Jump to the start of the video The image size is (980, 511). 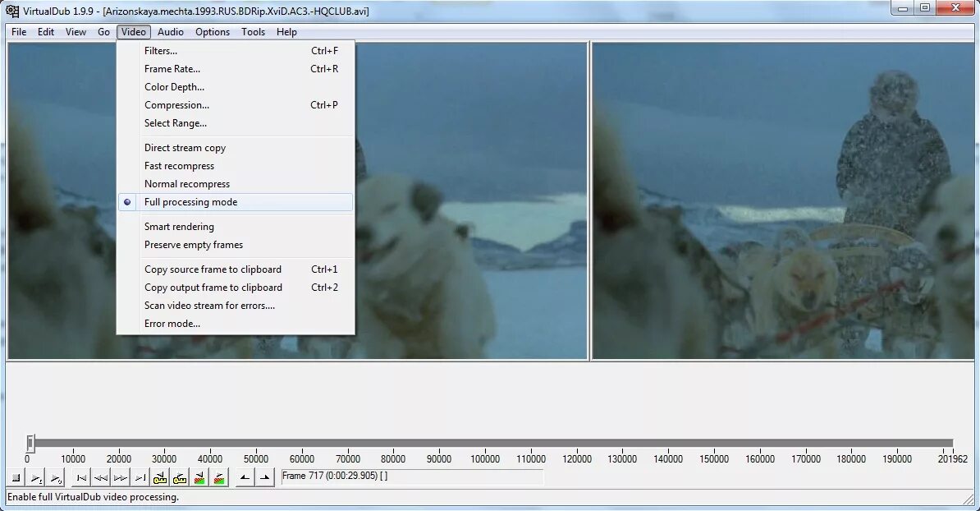pyautogui.click(x=81, y=478)
